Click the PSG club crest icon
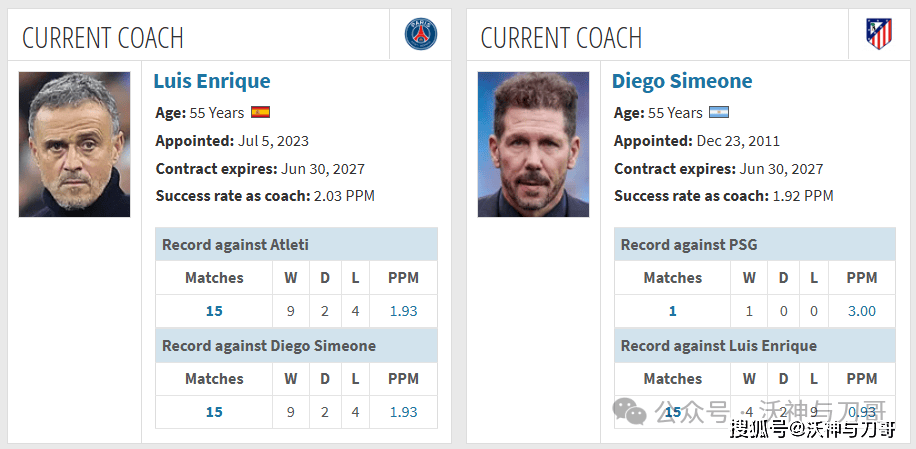 click(420, 34)
